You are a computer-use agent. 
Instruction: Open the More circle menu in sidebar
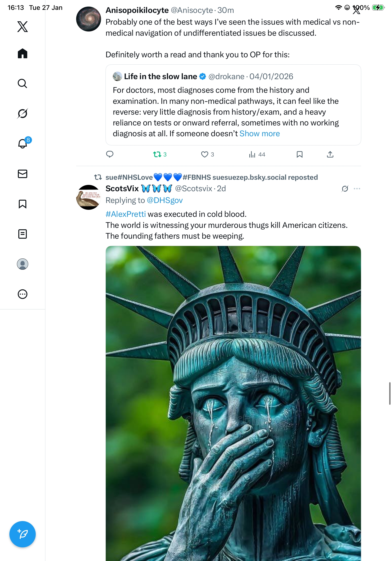pos(23,294)
